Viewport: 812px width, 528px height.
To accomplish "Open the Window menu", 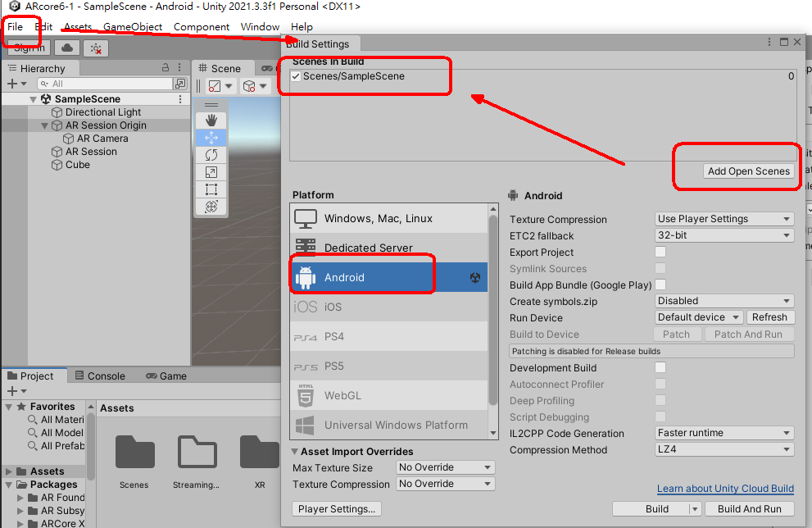I will (260, 27).
